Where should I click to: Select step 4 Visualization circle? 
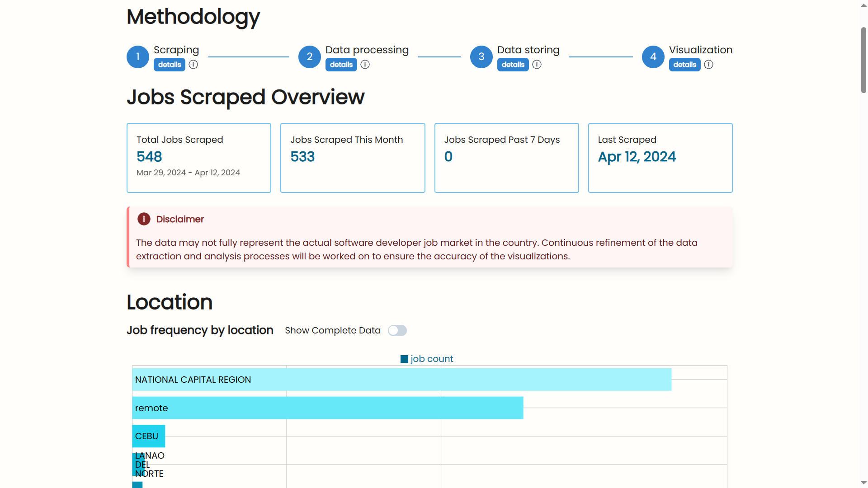653,57
